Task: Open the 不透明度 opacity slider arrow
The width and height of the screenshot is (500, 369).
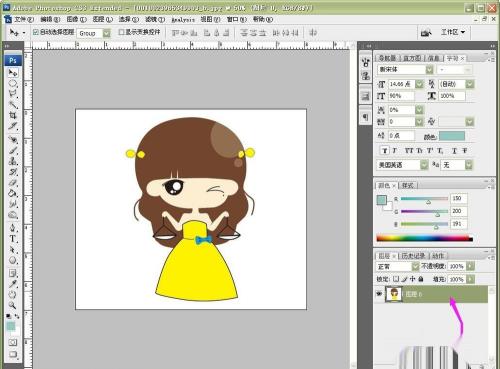Action: coord(470,266)
